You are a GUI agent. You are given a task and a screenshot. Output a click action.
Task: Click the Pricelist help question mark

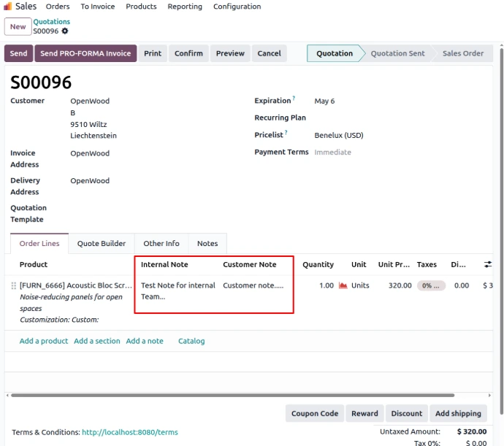coord(286,132)
